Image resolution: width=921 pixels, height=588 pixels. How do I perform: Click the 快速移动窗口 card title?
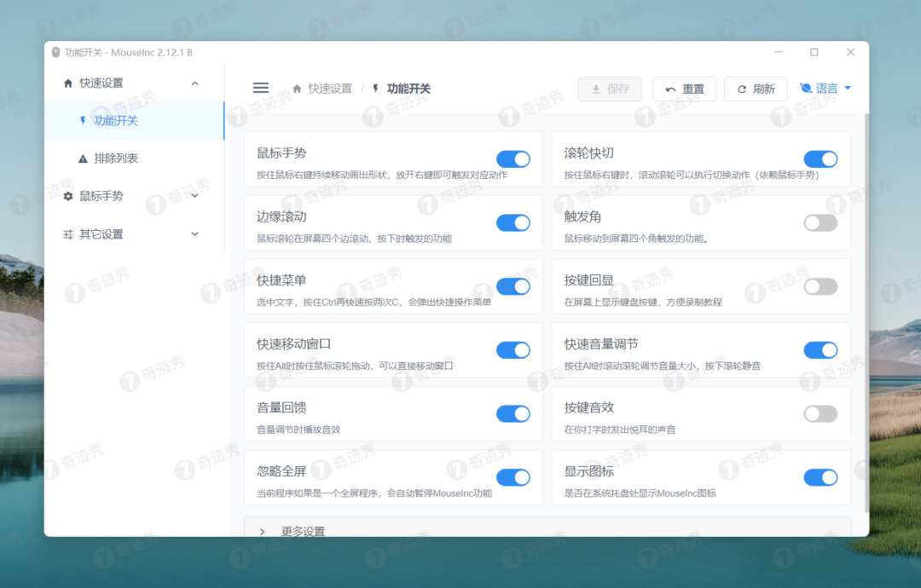[x=293, y=344]
